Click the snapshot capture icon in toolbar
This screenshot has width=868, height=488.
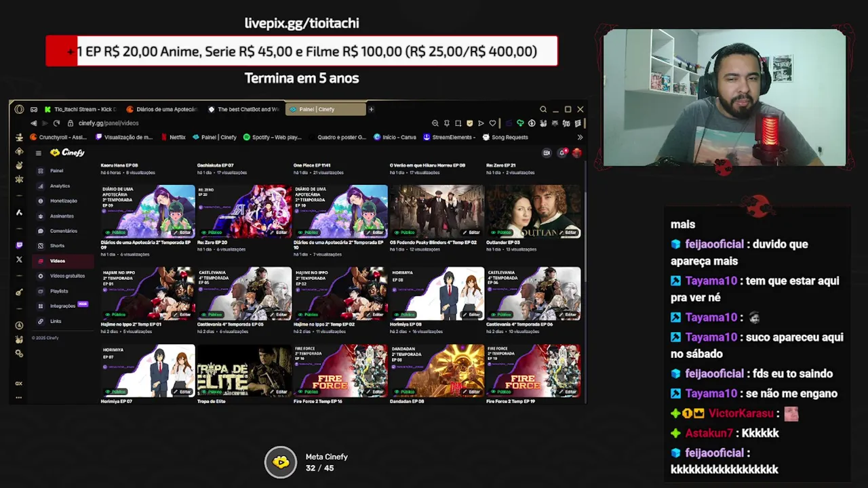click(458, 123)
